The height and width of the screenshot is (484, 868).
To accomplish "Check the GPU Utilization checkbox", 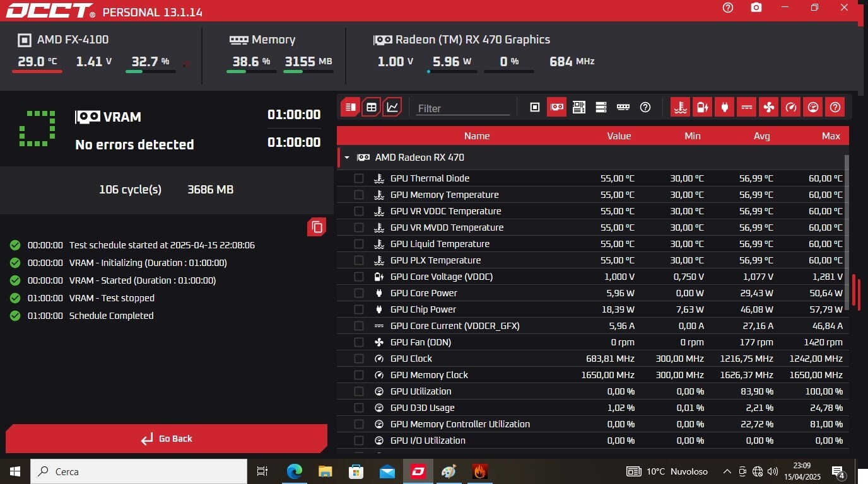I will click(x=359, y=391).
